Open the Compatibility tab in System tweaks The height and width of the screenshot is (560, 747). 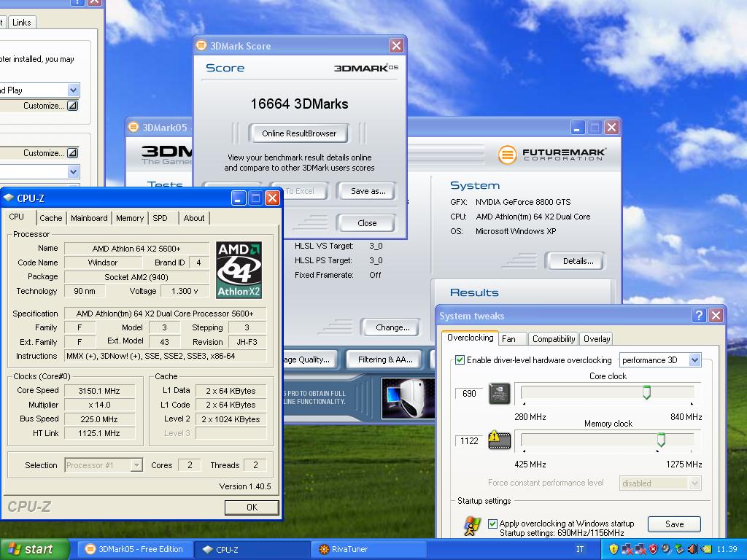tap(554, 339)
